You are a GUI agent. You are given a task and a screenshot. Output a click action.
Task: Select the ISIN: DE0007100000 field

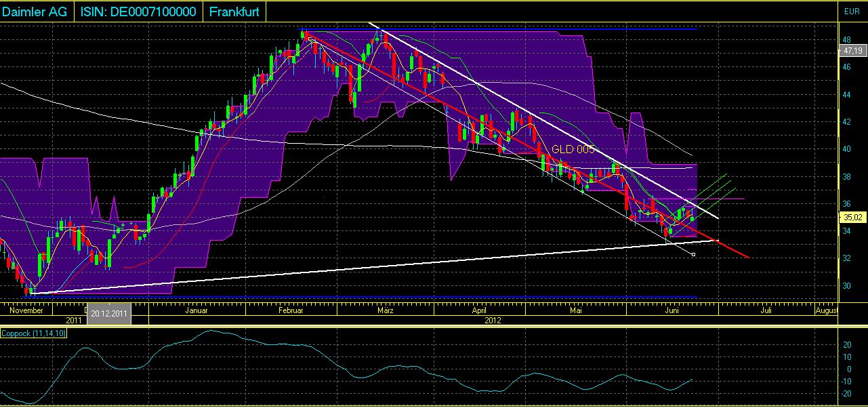point(139,12)
